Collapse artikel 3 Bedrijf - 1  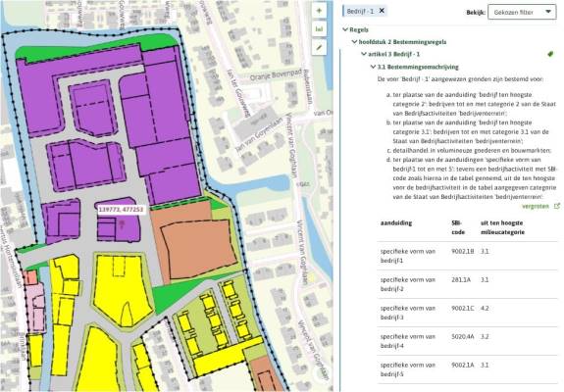pyautogui.click(x=364, y=54)
